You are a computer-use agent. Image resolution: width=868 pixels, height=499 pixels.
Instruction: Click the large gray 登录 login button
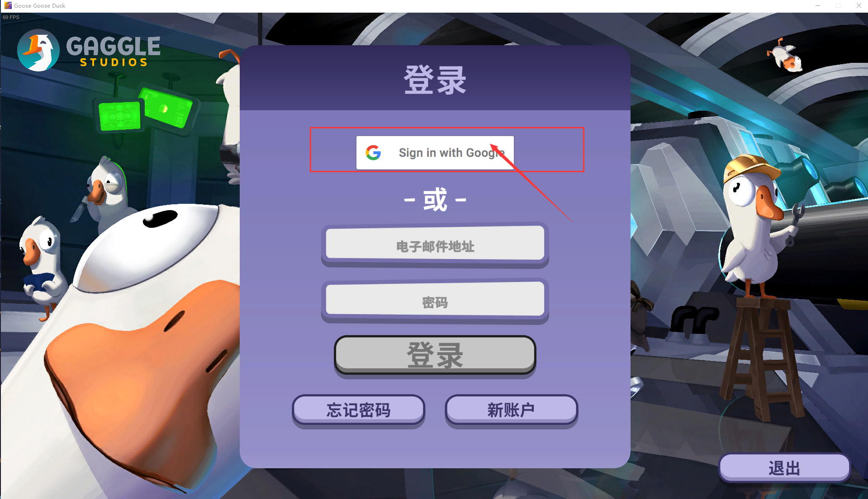click(435, 355)
